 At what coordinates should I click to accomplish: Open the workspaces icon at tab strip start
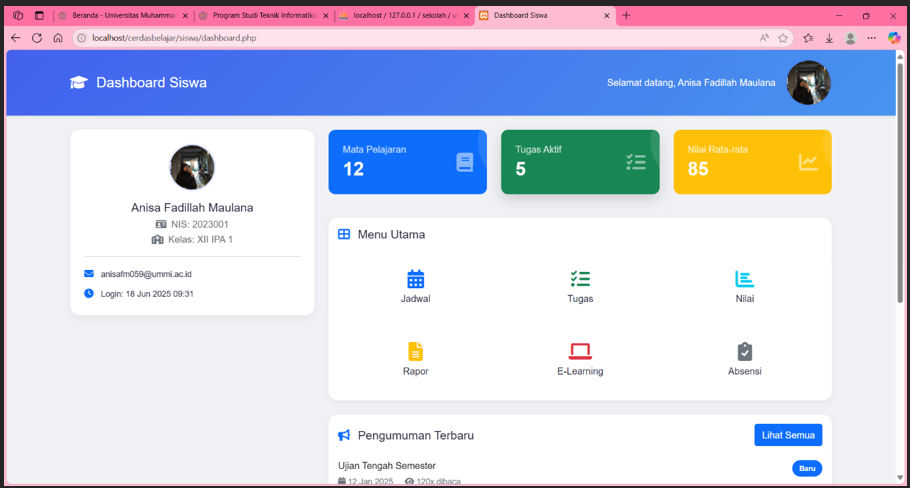point(18,16)
